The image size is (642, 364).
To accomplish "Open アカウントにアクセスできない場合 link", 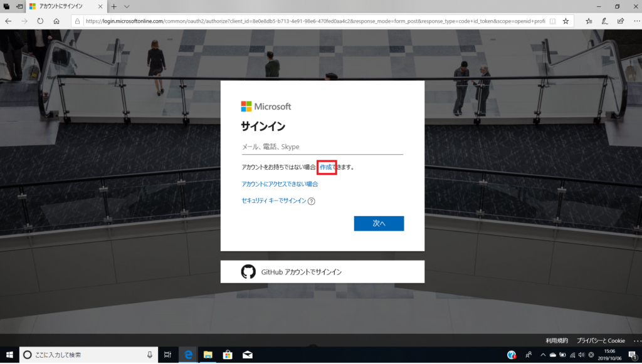I will pos(280,184).
